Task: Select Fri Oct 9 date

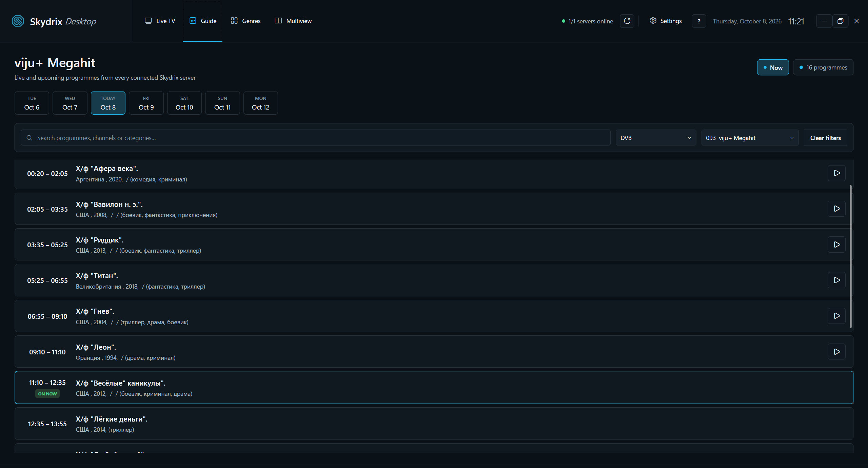Action: 146,103
